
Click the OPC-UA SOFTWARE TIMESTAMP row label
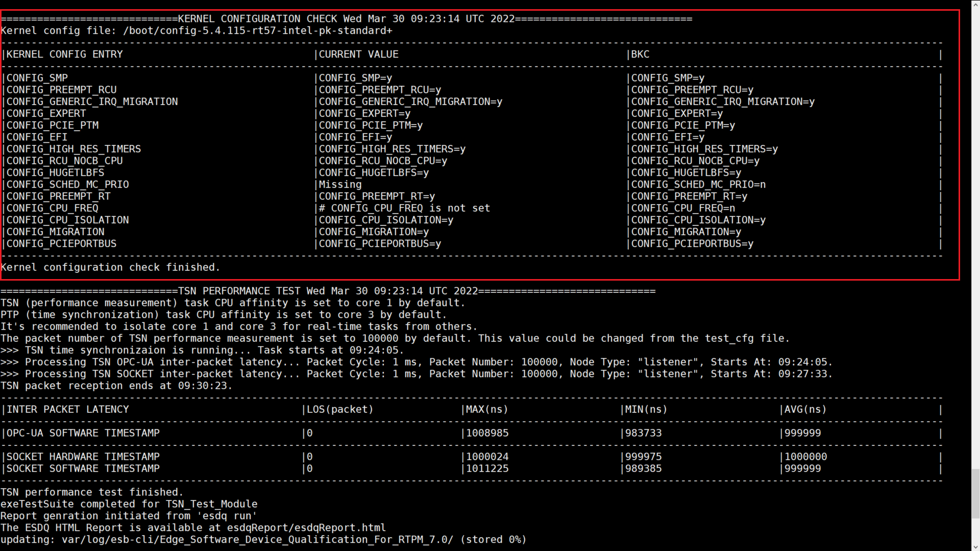[83, 433]
